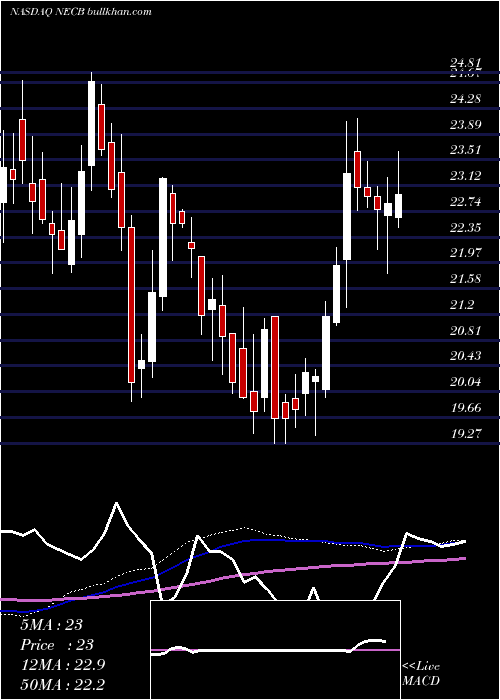Select the 20.81 price level label
500x700 pixels.
[466, 331]
